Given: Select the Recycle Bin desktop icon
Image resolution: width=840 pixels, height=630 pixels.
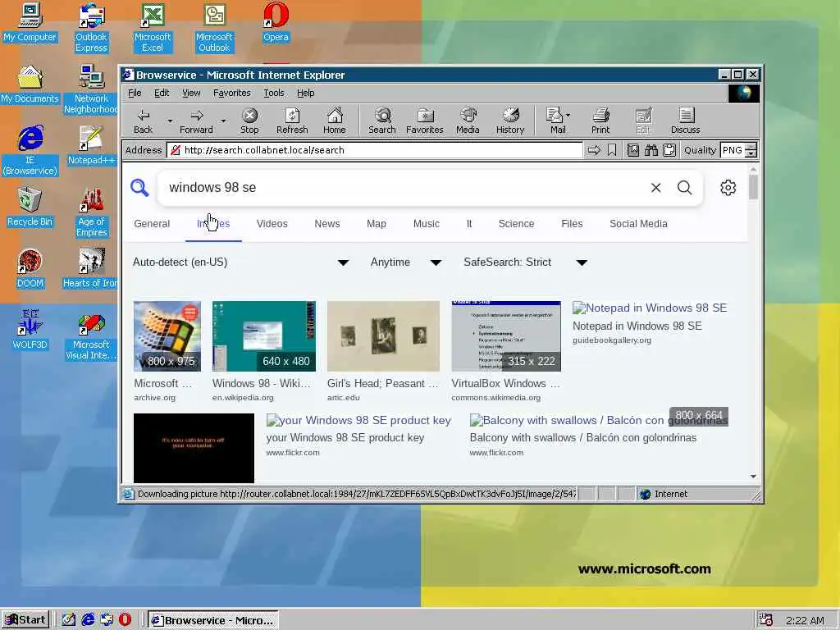Looking at the screenshot, I should (30, 207).
